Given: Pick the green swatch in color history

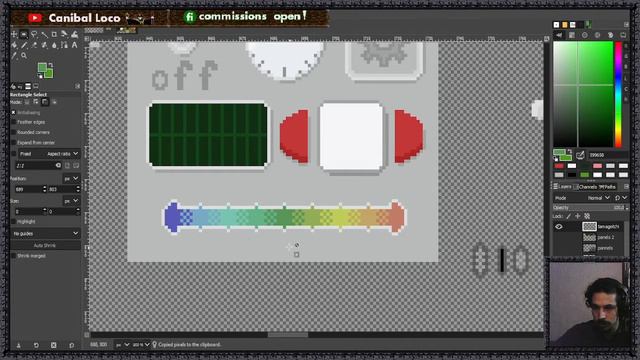Looking at the screenshot, I should (x=584, y=175).
